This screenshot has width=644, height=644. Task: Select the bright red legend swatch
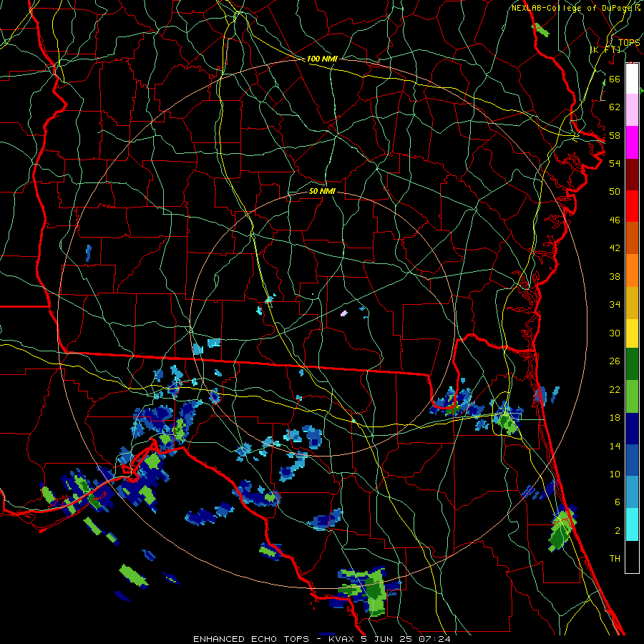pyautogui.click(x=632, y=206)
